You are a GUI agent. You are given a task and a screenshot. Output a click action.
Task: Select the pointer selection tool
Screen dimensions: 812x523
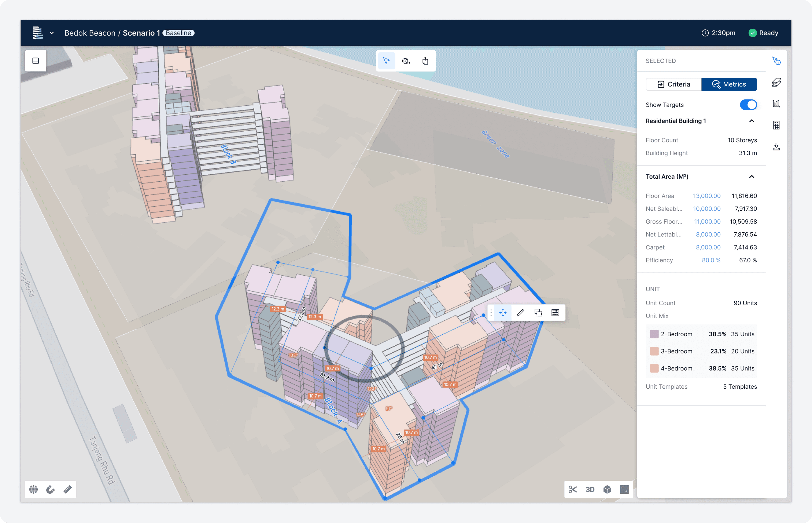pos(386,61)
